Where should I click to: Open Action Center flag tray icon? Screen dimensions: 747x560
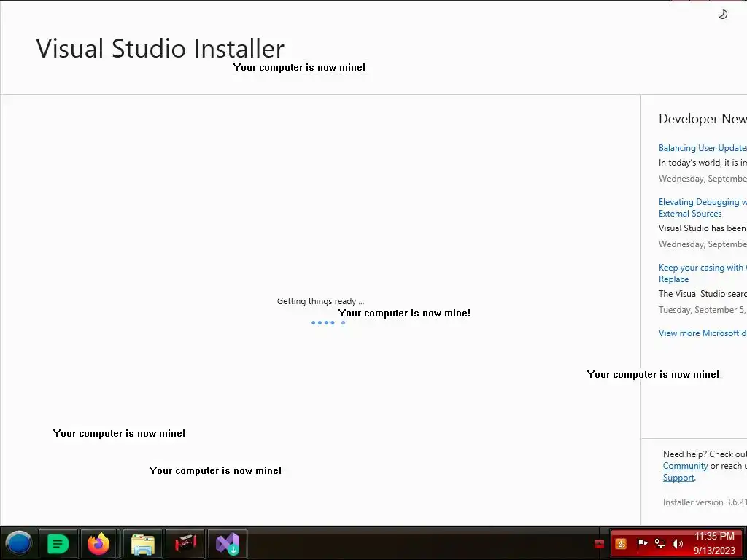click(x=642, y=543)
